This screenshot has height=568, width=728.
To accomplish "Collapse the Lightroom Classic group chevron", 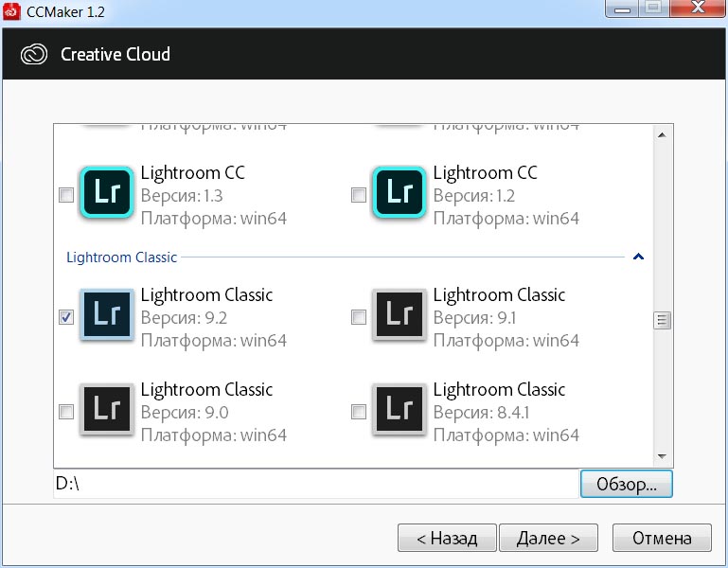I will coord(638,257).
